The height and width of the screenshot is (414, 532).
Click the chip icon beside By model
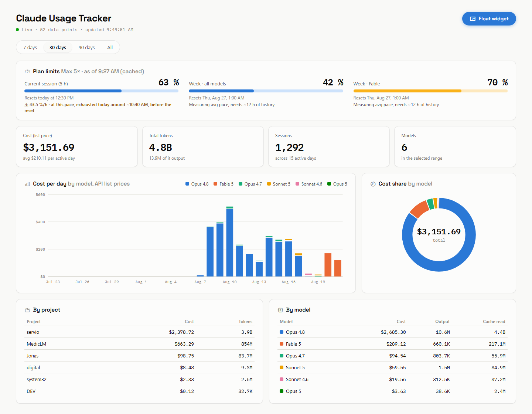[x=280, y=310]
